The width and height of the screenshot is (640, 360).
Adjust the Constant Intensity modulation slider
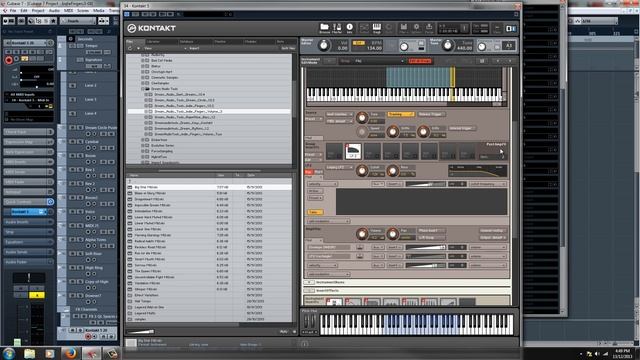click(425, 247)
